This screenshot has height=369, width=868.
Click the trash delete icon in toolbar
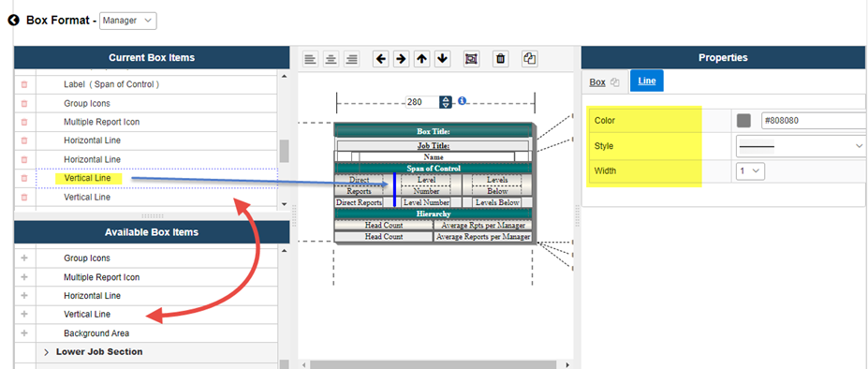500,59
